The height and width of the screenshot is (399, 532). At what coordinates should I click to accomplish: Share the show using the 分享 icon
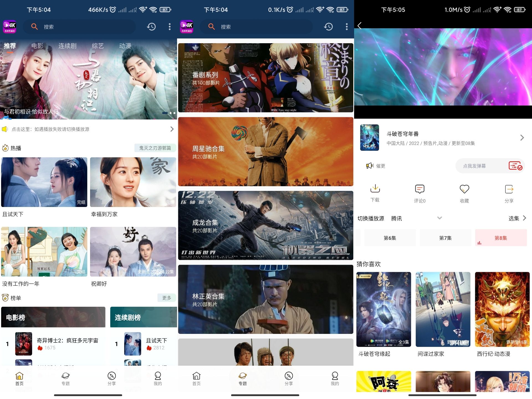pos(509,193)
